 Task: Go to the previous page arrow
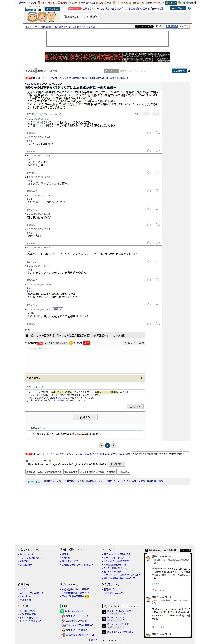(101, 445)
